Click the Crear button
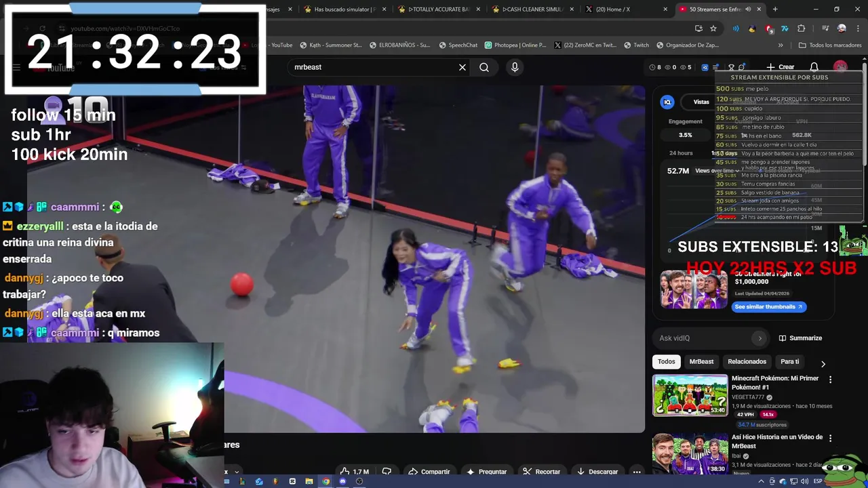 (x=781, y=67)
